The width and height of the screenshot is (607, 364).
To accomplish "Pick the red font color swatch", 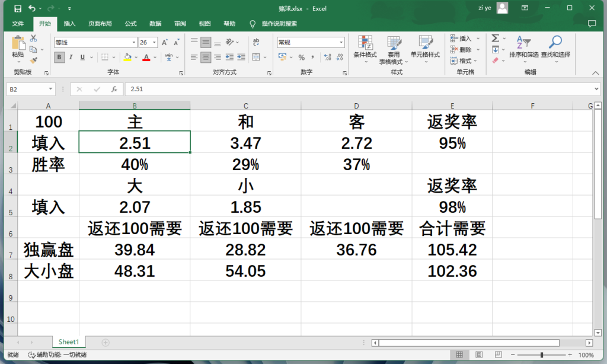I will [146, 58].
